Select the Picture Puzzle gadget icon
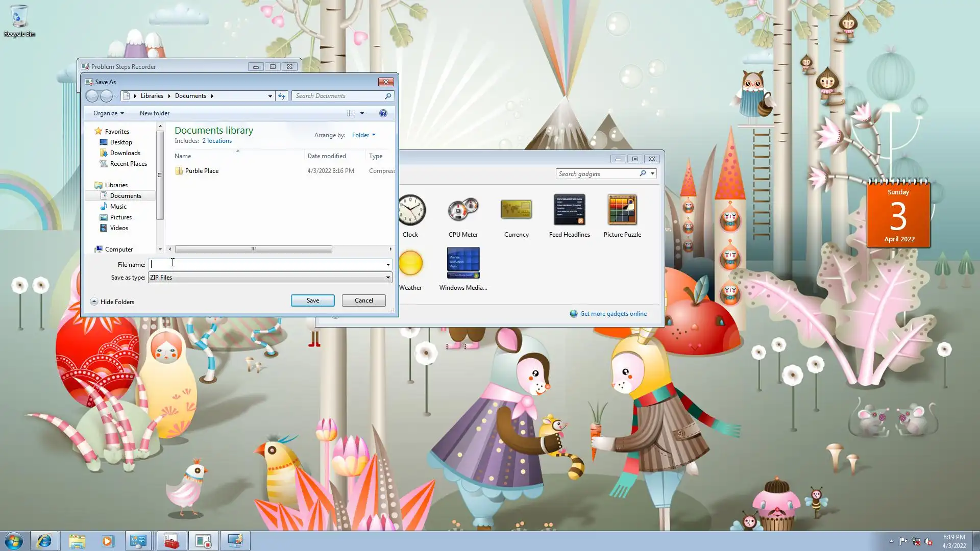This screenshot has height=551, width=980. tap(622, 210)
